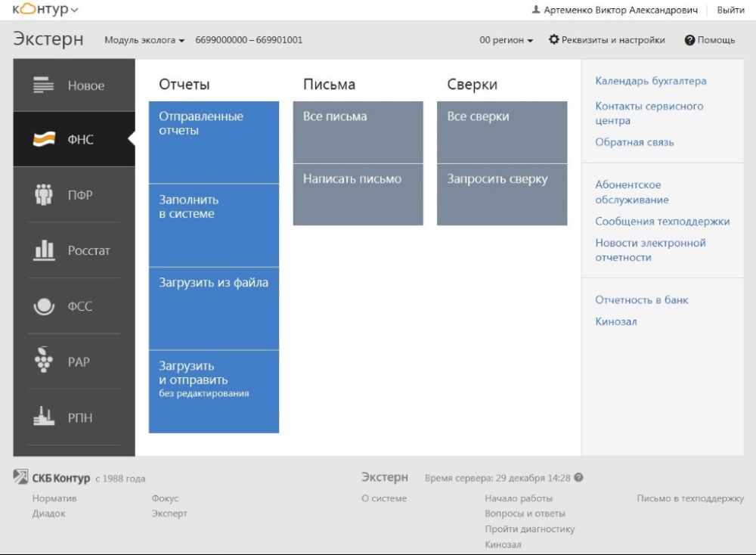Open Новости электронной отчетности link
The width and height of the screenshot is (756, 555).
pyautogui.click(x=650, y=250)
